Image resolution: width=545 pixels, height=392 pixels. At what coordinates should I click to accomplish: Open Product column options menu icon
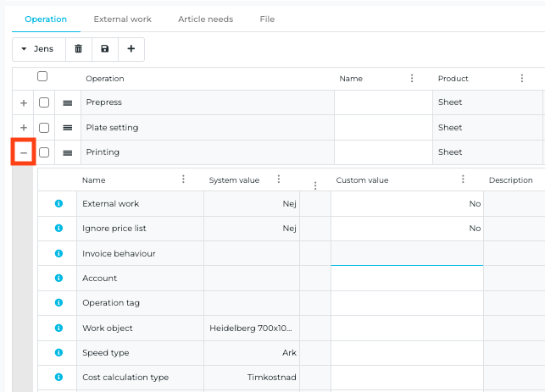[x=522, y=79]
